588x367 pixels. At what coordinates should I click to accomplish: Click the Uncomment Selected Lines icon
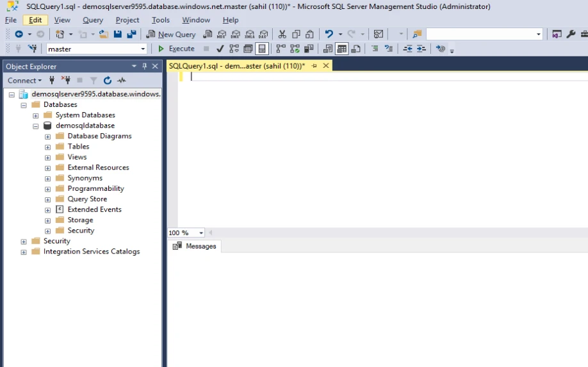(389, 49)
